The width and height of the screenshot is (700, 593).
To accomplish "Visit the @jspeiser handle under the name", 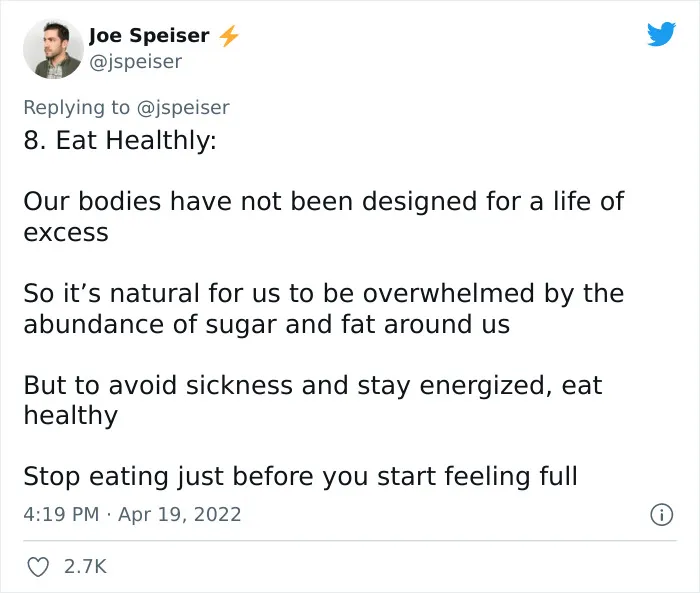I will (136, 62).
